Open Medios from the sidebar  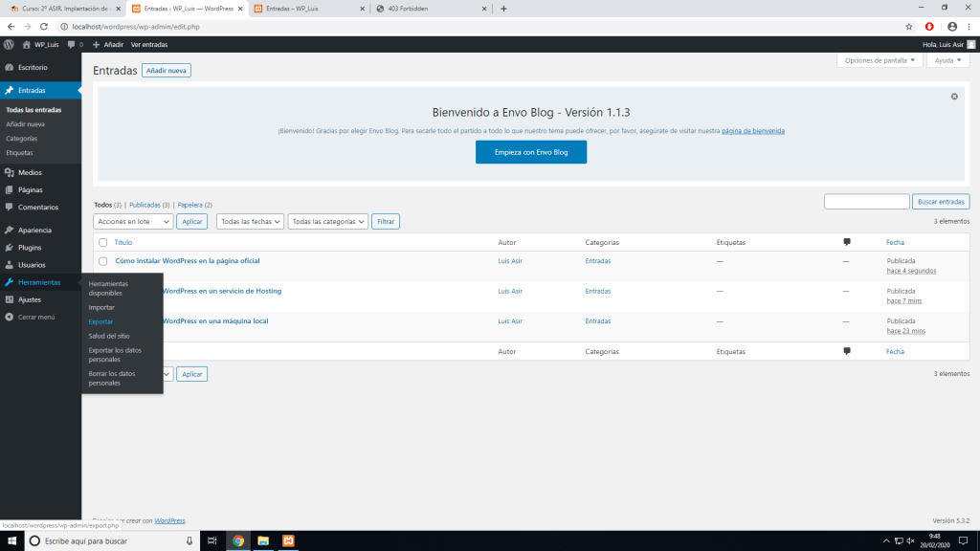pos(30,172)
